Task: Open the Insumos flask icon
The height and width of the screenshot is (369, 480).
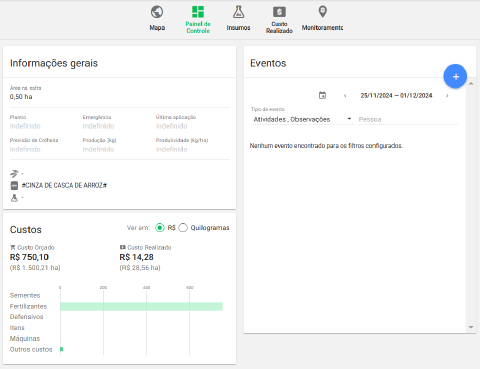Action: (x=238, y=12)
